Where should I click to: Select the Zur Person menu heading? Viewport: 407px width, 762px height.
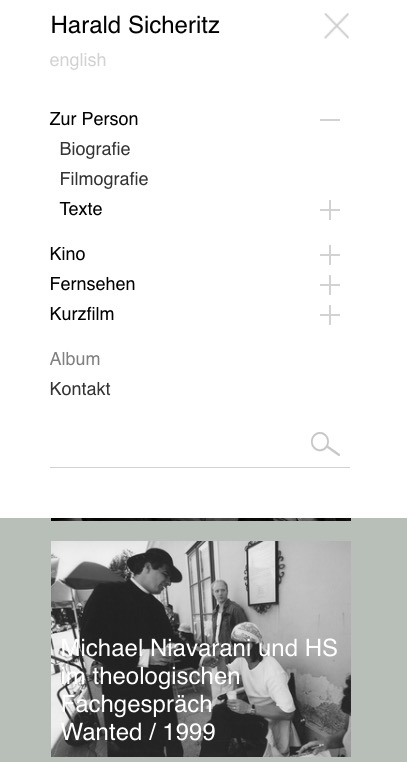coord(94,119)
